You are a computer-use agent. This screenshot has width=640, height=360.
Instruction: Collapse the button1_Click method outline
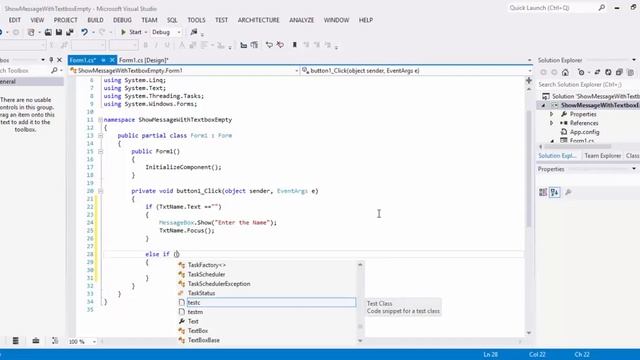[100, 191]
